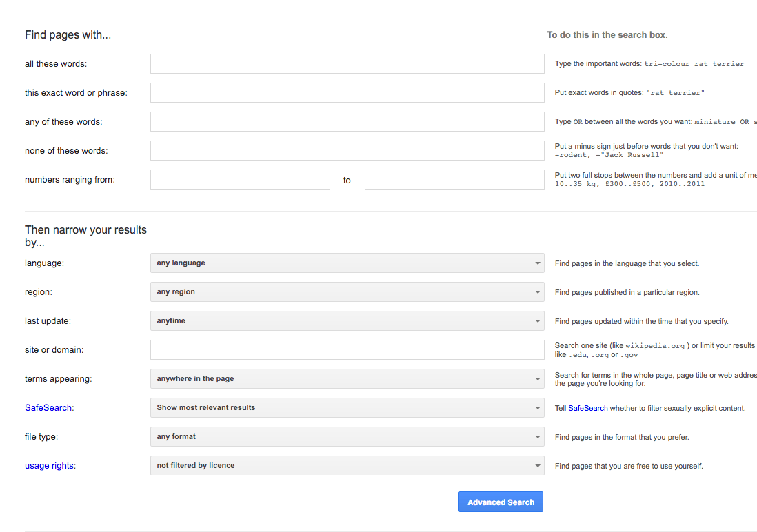This screenshot has height=532, width=757.
Task: Expand 'anywhere in the page' terms dropdown
Action: pos(347,379)
